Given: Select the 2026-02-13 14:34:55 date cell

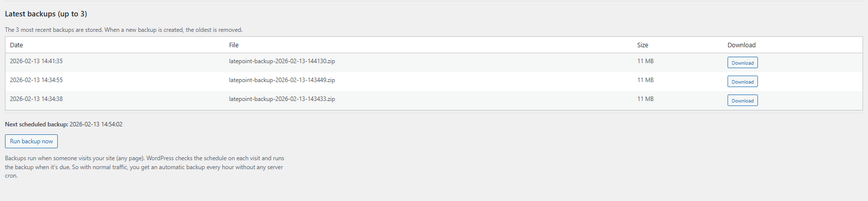Looking at the screenshot, I should coord(36,80).
